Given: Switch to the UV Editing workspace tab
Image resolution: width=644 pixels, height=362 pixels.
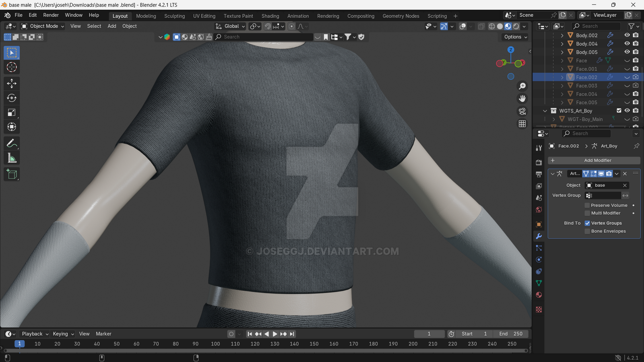Looking at the screenshot, I should coord(204,16).
